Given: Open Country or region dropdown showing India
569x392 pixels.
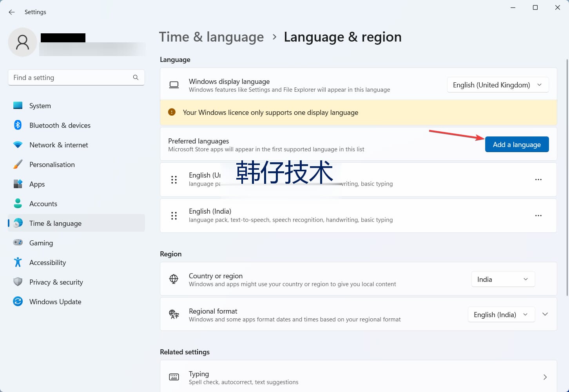Looking at the screenshot, I should point(503,279).
